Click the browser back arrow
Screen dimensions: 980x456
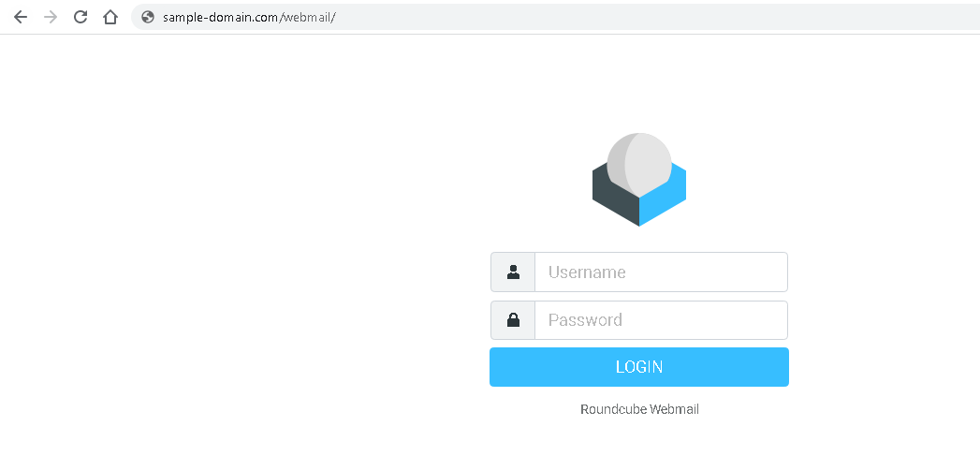click(x=21, y=17)
